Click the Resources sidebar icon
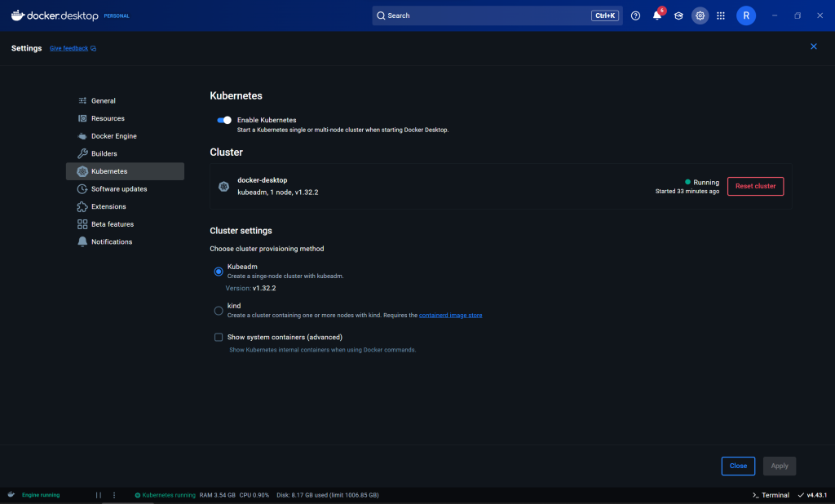 point(82,118)
